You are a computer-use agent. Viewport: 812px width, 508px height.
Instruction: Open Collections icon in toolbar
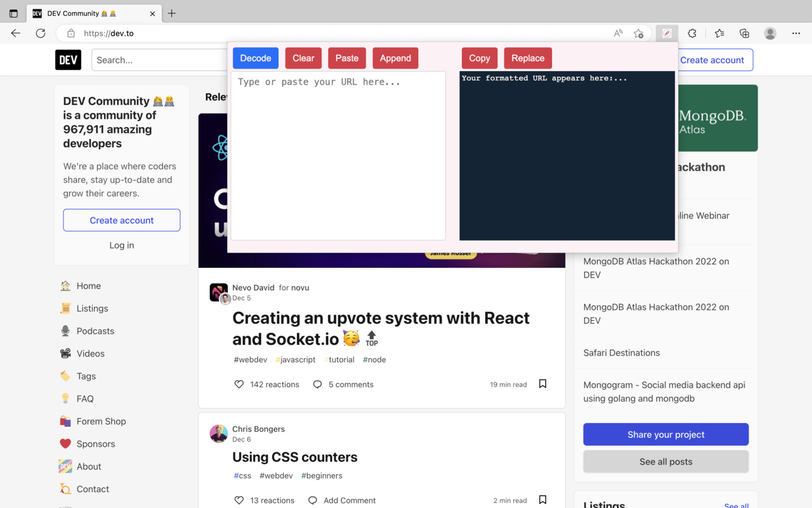[x=745, y=33]
